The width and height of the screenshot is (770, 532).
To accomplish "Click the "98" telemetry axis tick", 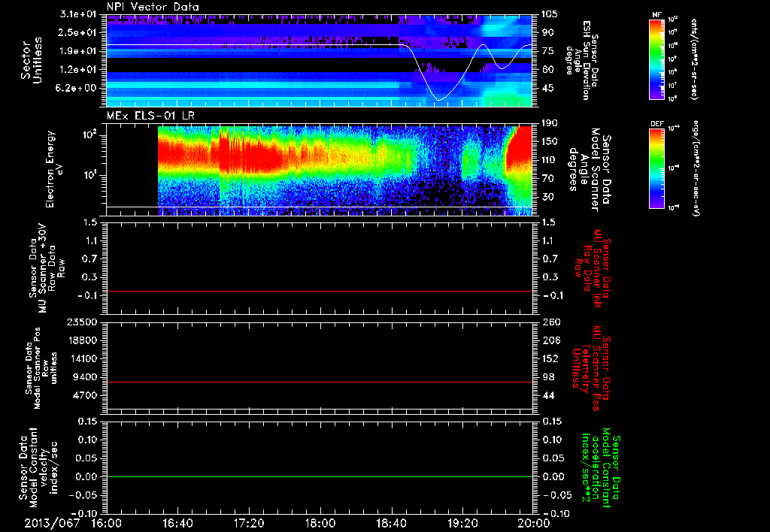I will click(547, 377).
